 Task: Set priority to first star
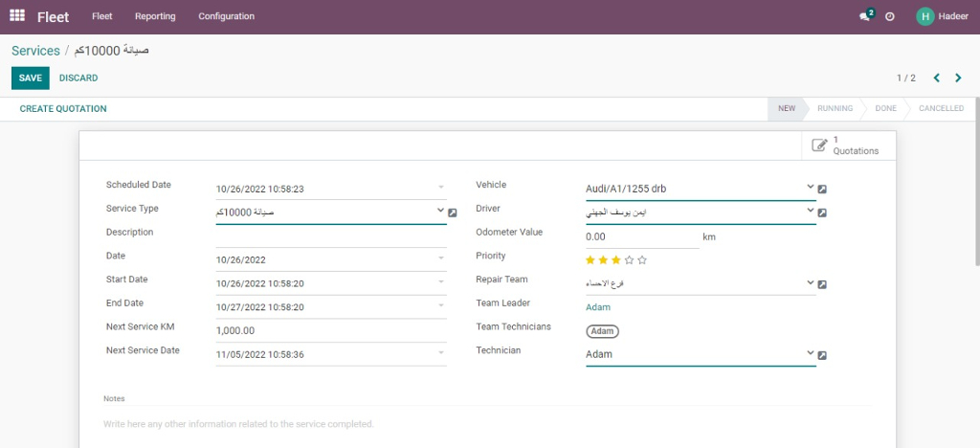[x=590, y=259]
